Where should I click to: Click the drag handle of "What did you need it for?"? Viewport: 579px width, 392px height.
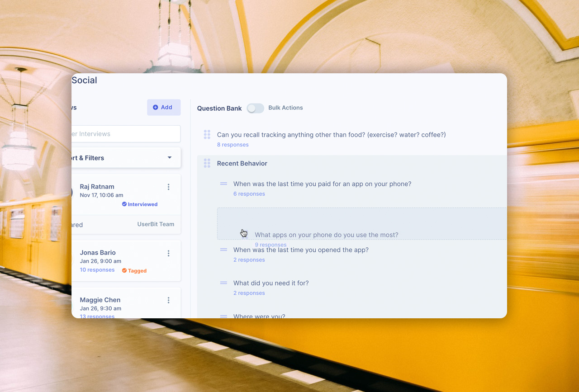coord(223,283)
